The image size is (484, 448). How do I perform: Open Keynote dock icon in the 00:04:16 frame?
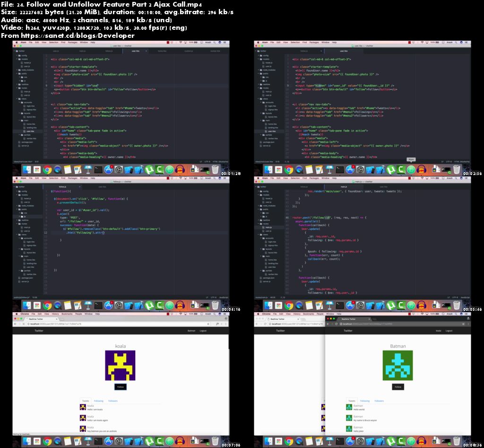click(88, 305)
